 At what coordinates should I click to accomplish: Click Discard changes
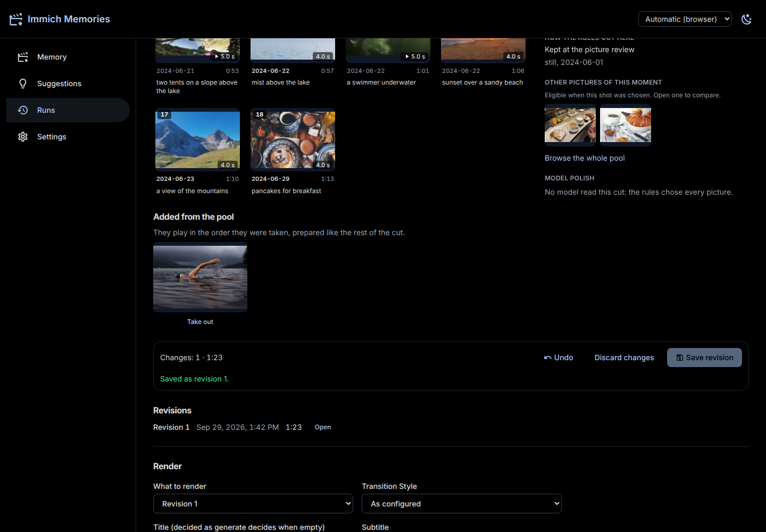coord(625,358)
